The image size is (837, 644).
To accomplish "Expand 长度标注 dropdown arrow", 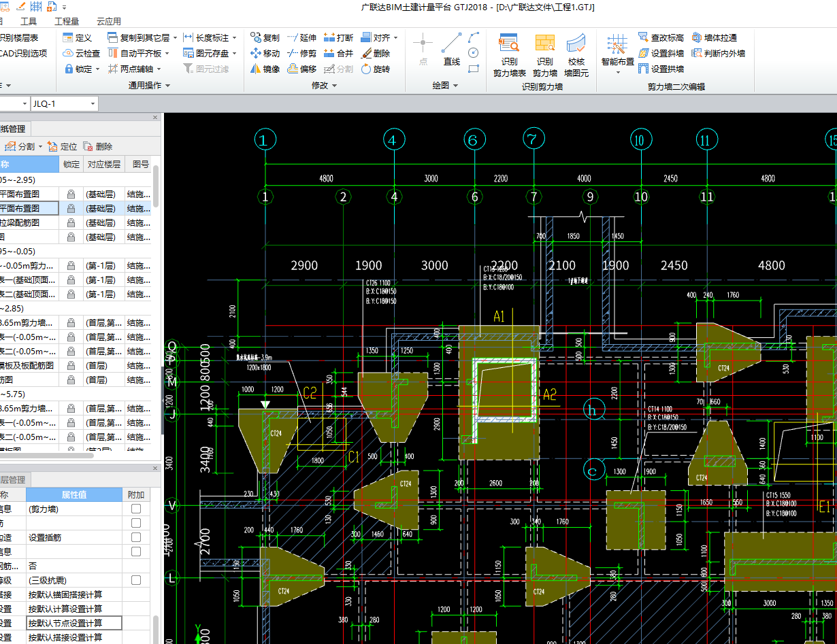I will coord(234,38).
